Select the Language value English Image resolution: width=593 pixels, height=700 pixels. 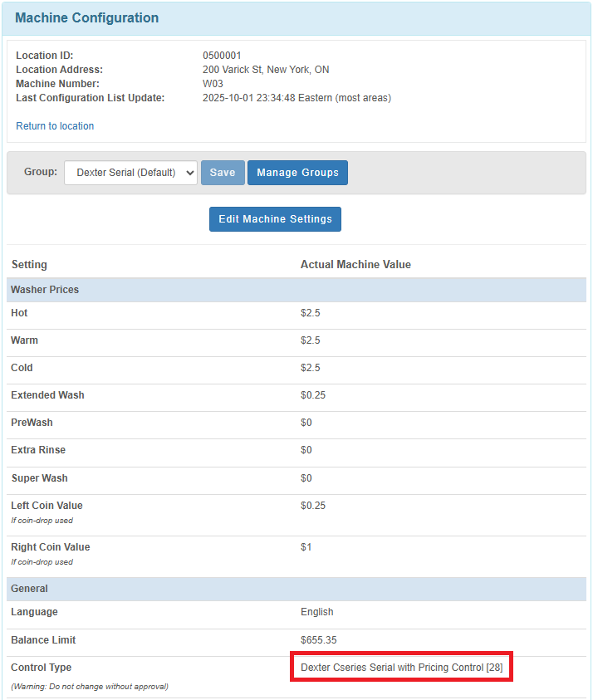[316, 612]
